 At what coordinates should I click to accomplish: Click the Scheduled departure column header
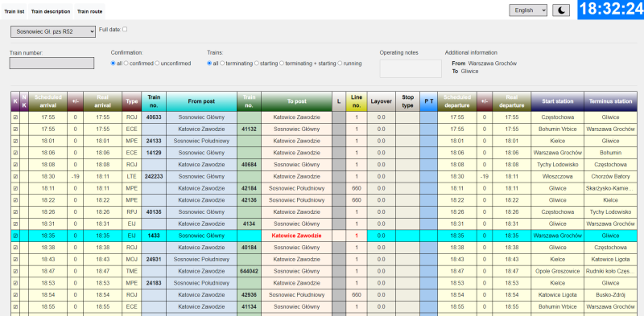point(457,101)
